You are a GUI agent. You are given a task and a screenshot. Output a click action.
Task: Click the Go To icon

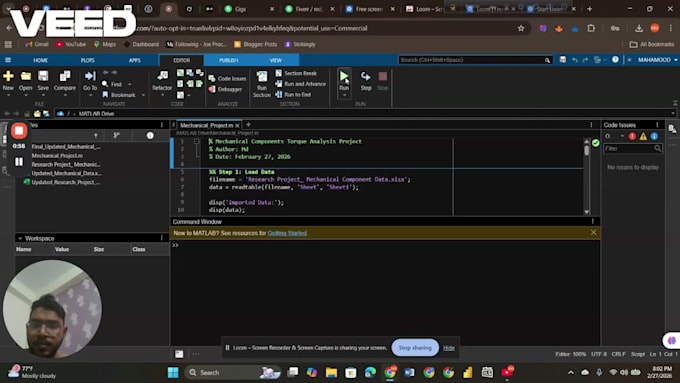[x=90, y=76]
